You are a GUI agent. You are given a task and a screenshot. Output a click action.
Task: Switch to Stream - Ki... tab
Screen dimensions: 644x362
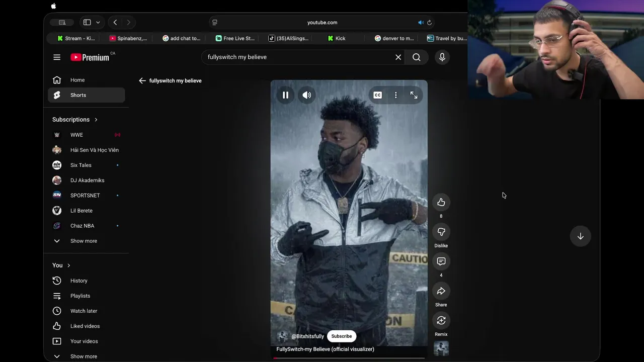tap(76, 38)
